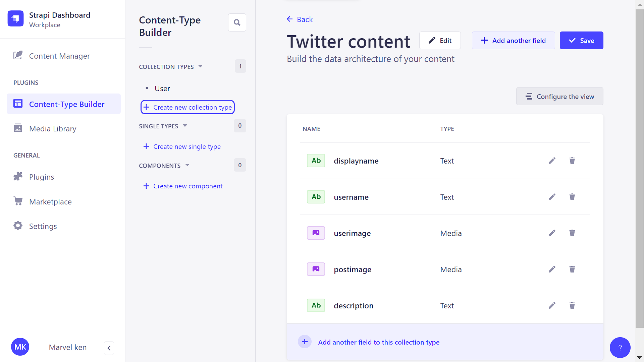Delete the displayname field
This screenshot has height=362, width=644.
572,161
